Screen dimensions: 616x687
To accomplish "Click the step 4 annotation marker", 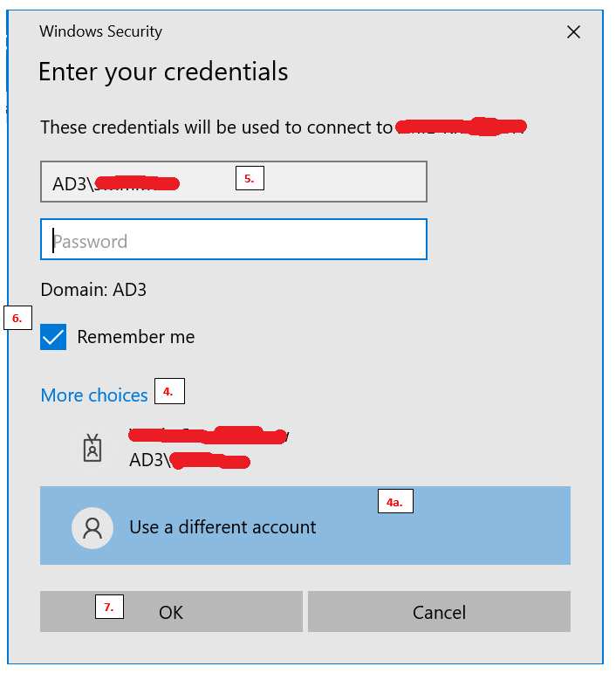I will pos(169,391).
